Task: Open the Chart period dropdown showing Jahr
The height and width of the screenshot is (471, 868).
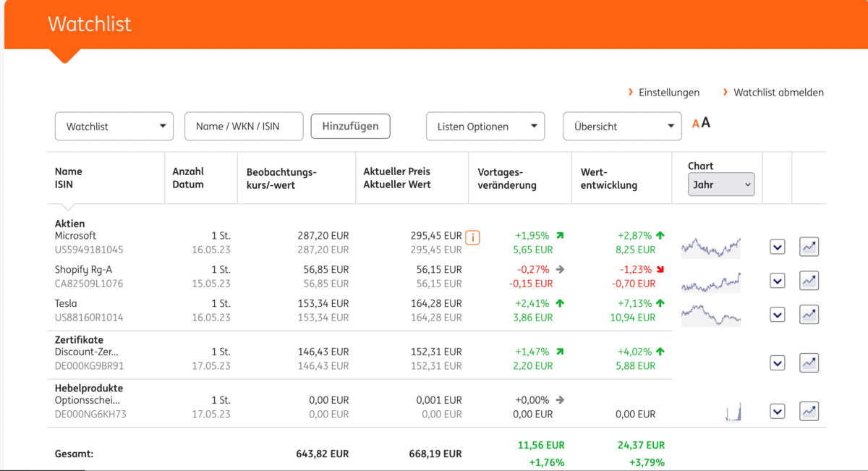Action: (x=720, y=184)
